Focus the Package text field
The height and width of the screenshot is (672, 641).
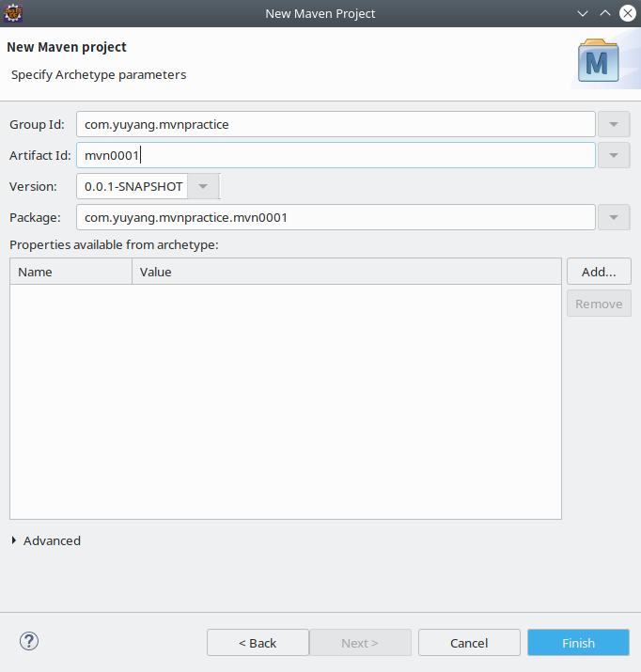click(336, 217)
